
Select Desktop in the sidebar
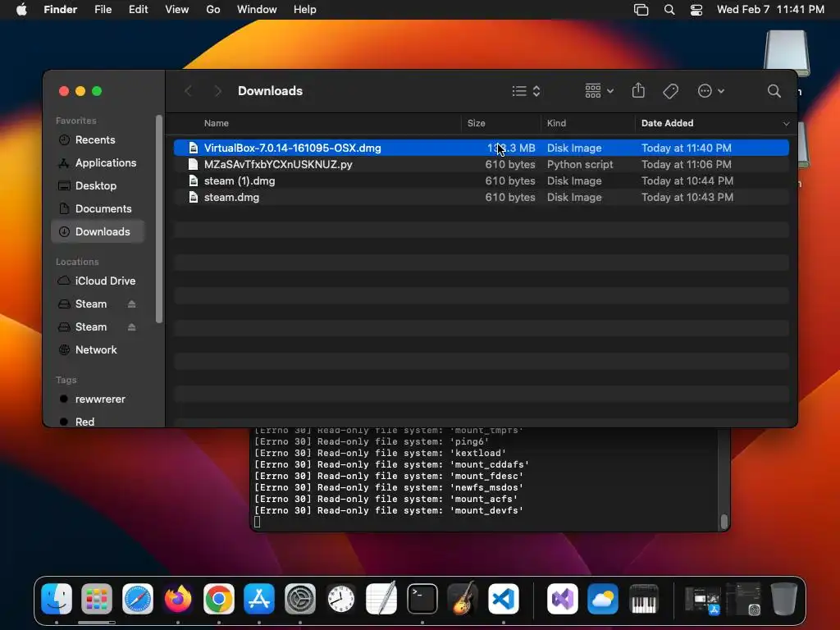pos(98,186)
